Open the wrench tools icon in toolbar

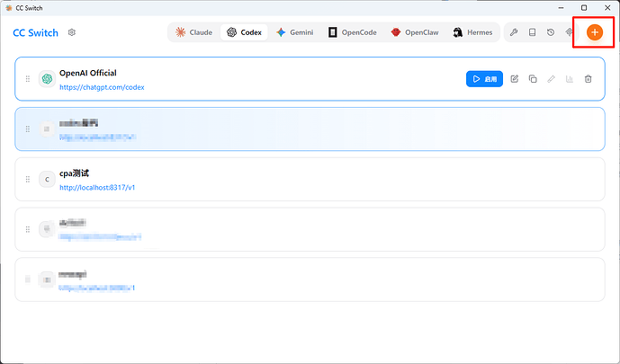(x=514, y=32)
